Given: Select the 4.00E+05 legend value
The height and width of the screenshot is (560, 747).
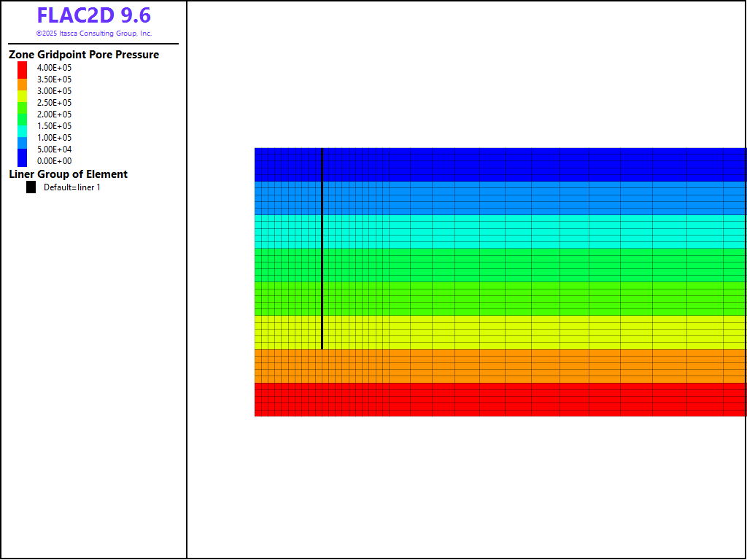Looking at the screenshot, I should [x=55, y=68].
